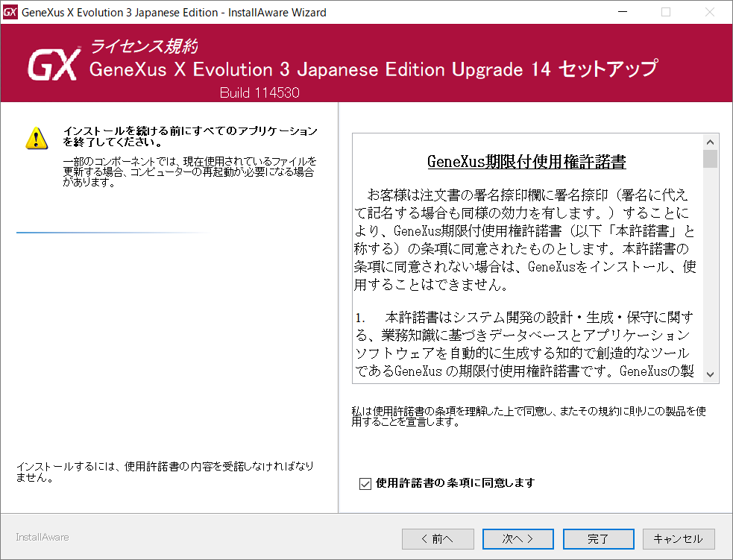Click the GeneXus期限付使用権許諾書 heading
733x560 pixels.
(526, 162)
